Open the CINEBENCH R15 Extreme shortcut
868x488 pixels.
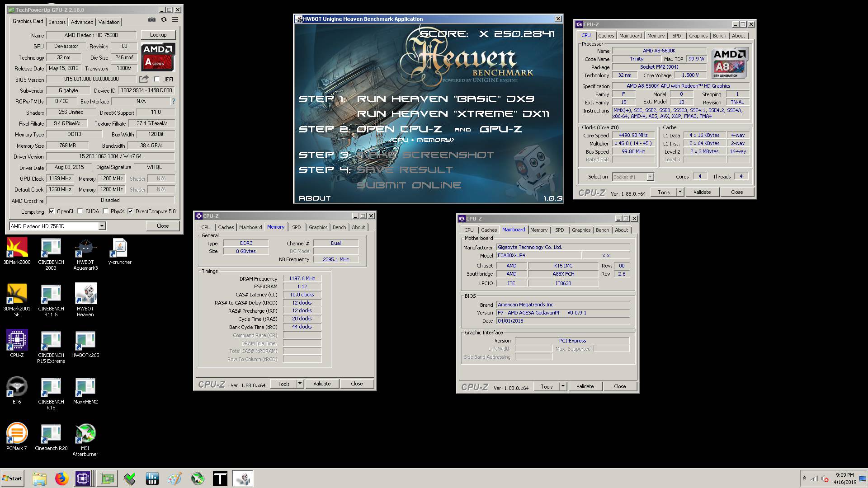point(51,347)
